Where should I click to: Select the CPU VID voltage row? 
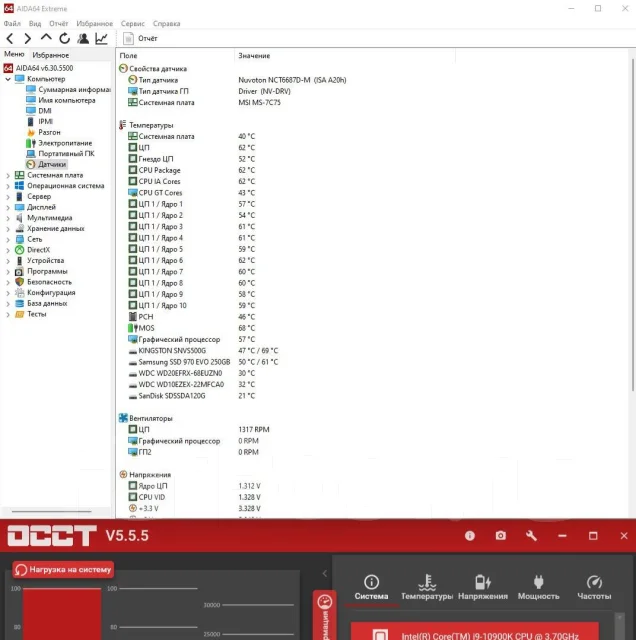point(195,497)
